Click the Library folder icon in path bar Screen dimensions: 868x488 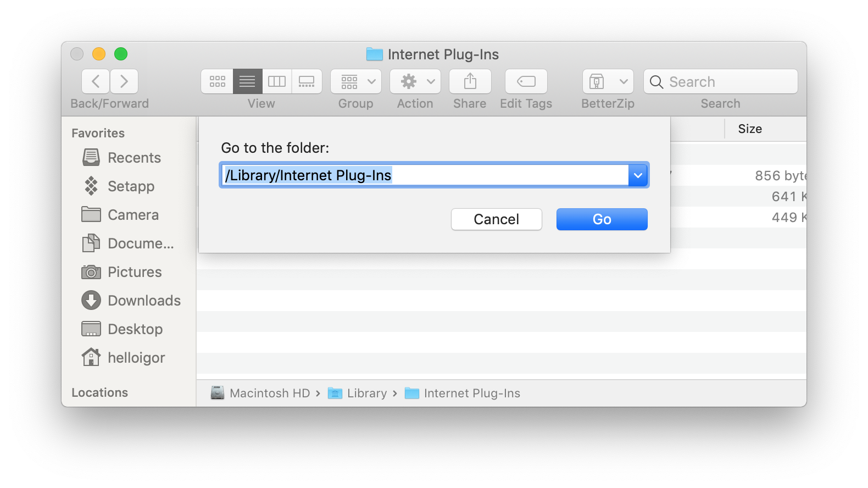335,393
